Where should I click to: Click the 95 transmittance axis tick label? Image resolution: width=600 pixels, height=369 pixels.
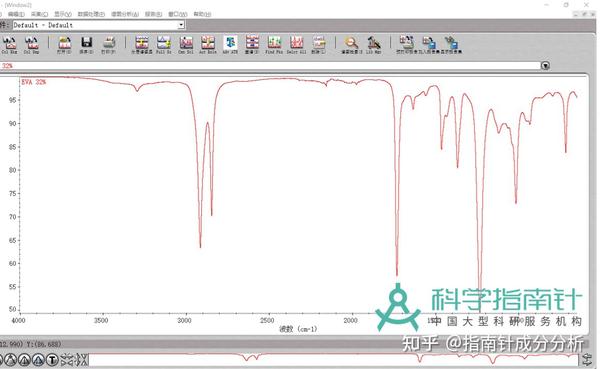13,100
